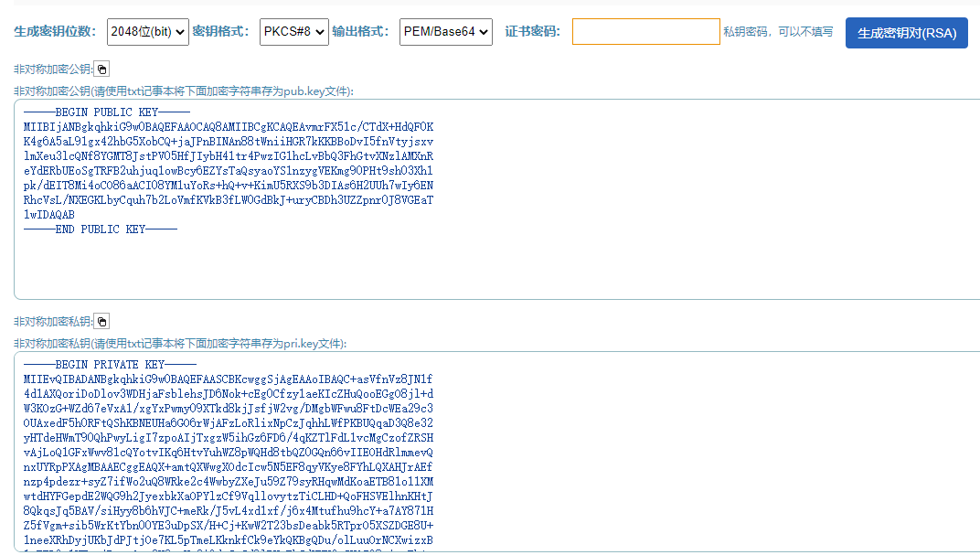980x555 pixels.
Task: Click the pri.key file instruction label
Action: (180, 344)
